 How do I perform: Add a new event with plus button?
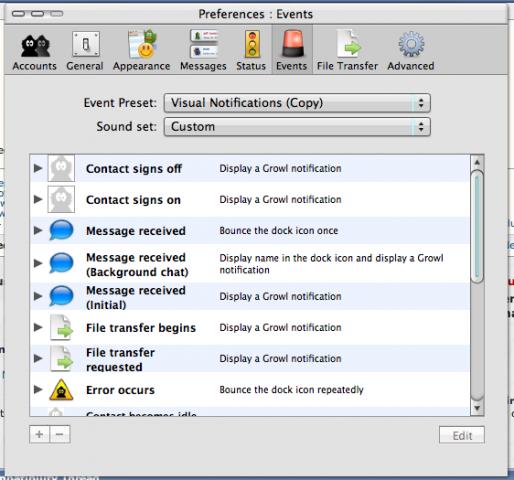pos(39,434)
